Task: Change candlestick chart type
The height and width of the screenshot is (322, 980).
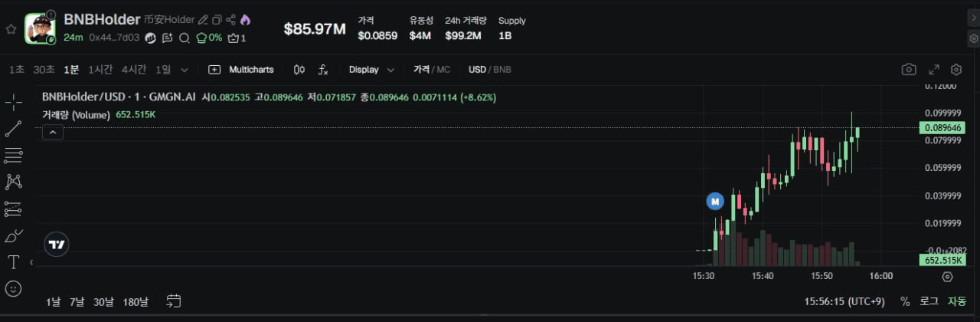Action: pyautogui.click(x=299, y=70)
